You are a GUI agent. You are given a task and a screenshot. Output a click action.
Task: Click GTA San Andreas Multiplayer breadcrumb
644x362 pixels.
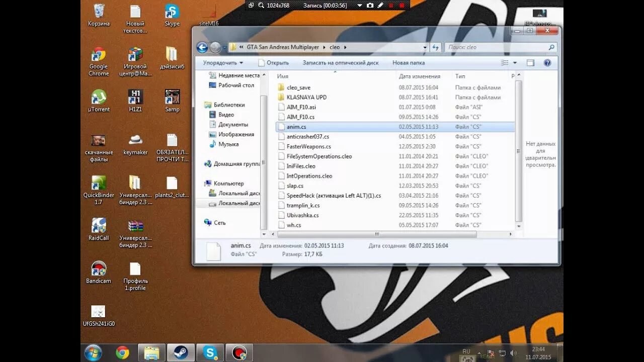pyautogui.click(x=283, y=47)
